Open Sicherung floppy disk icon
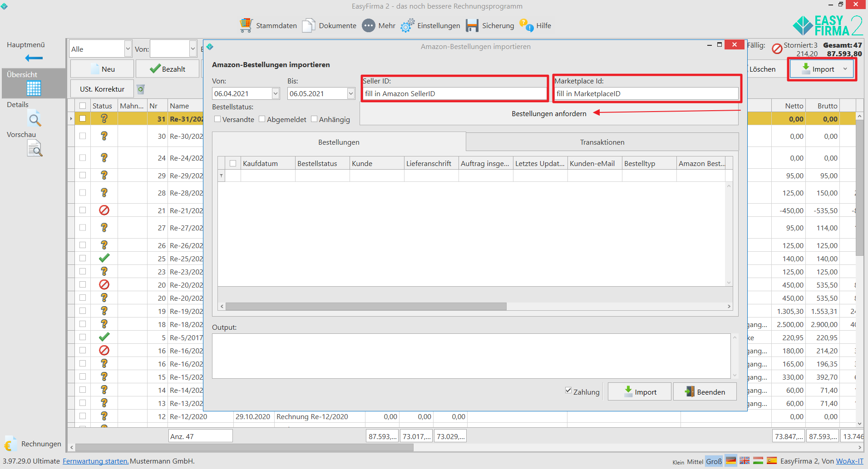 tap(472, 25)
